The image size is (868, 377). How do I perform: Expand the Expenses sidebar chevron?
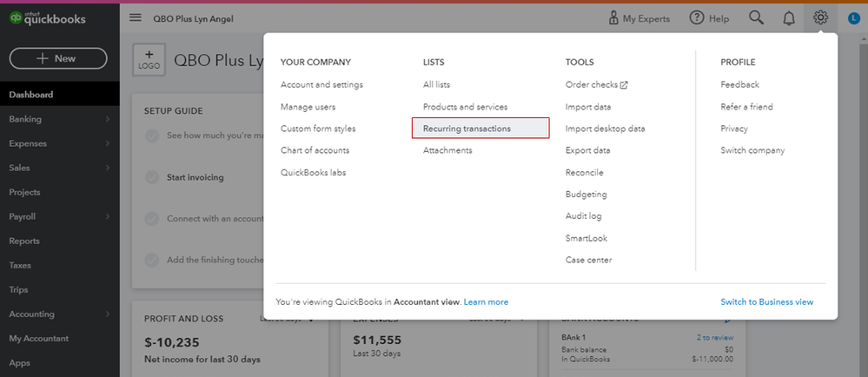tap(108, 143)
